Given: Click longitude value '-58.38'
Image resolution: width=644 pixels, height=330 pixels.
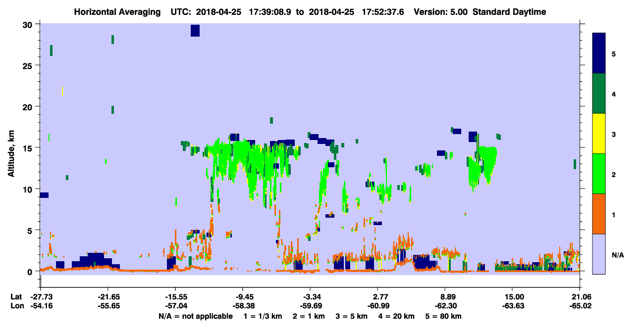Looking at the screenshot, I should coord(243,306).
